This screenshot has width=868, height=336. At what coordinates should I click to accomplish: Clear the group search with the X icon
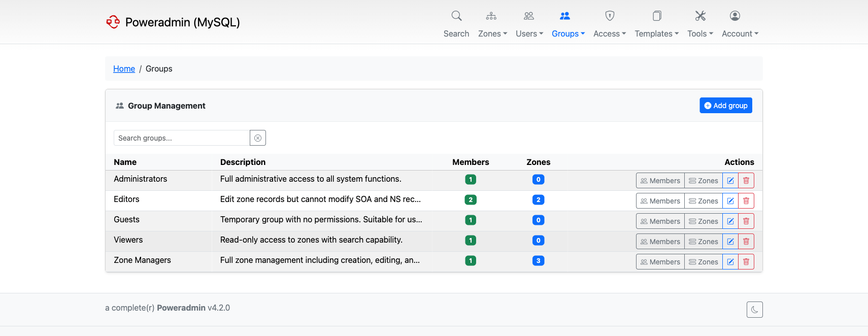[258, 138]
